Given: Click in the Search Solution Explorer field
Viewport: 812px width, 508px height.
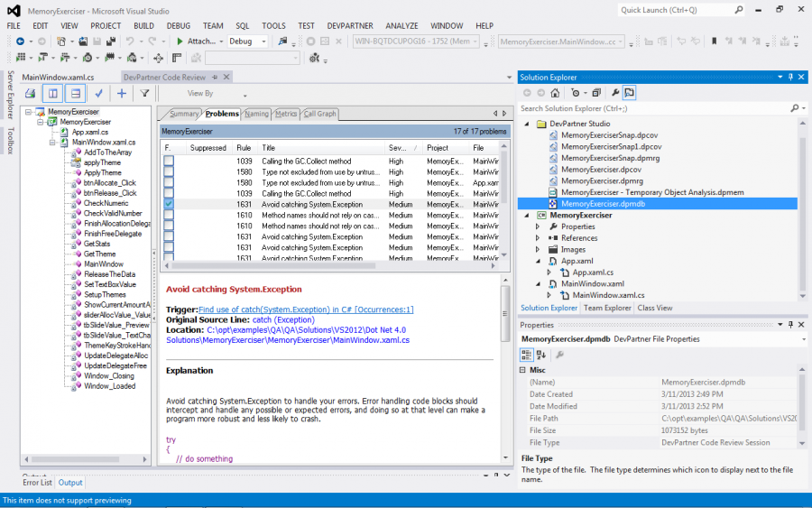Looking at the screenshot, I should pos(655,108).
